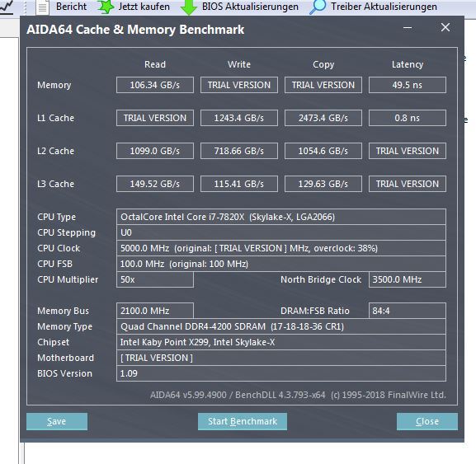Click the Memory Latency 49.5 ns value

tap(407, 85)
